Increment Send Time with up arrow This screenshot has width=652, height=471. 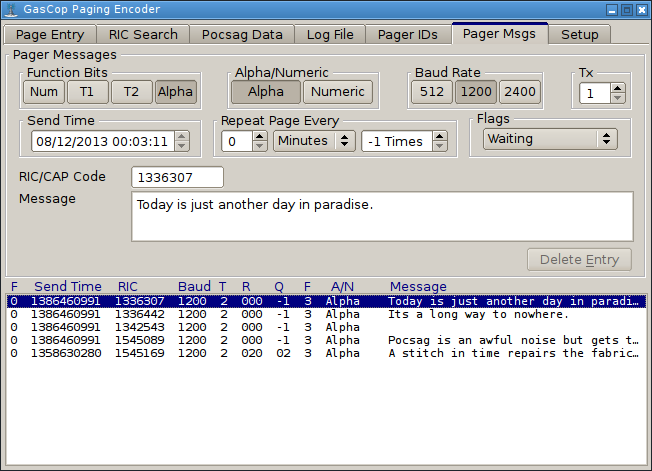pyautogui.click(x=182, y=136)
